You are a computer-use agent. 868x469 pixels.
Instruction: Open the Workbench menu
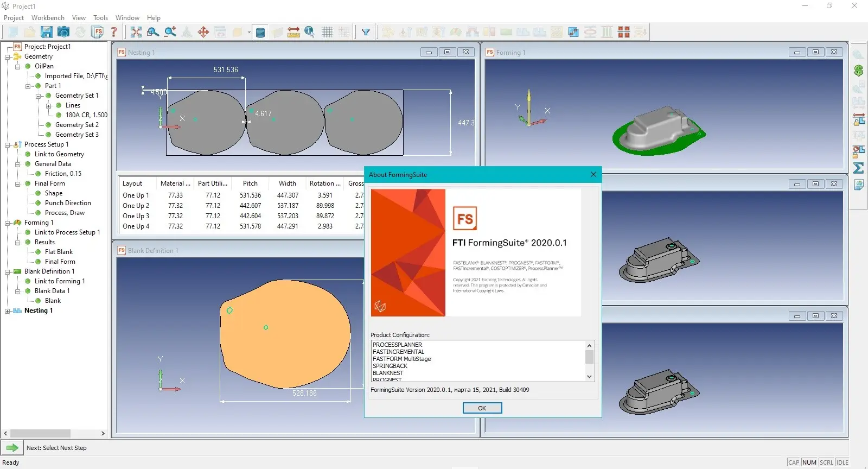[48, 17]
